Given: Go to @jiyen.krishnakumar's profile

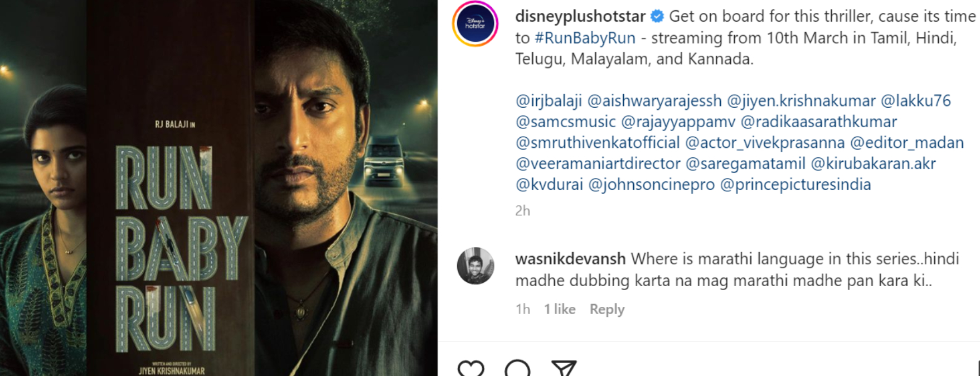Looking at the screenshot, I should tap(801, 101).
